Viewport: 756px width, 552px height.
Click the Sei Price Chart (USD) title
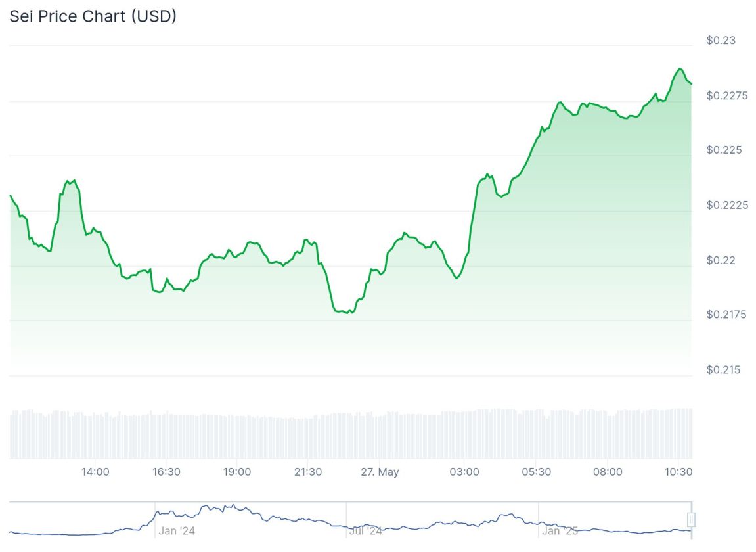pos(93,17)
